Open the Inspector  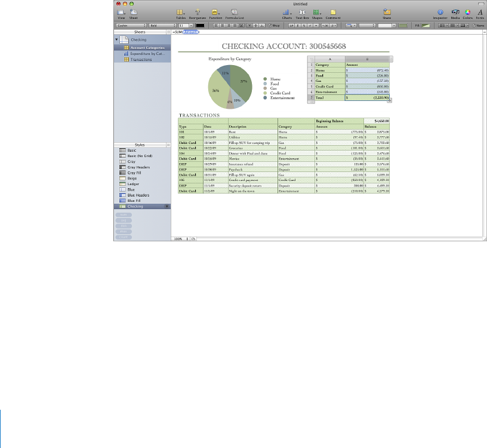tap(440, 14)
